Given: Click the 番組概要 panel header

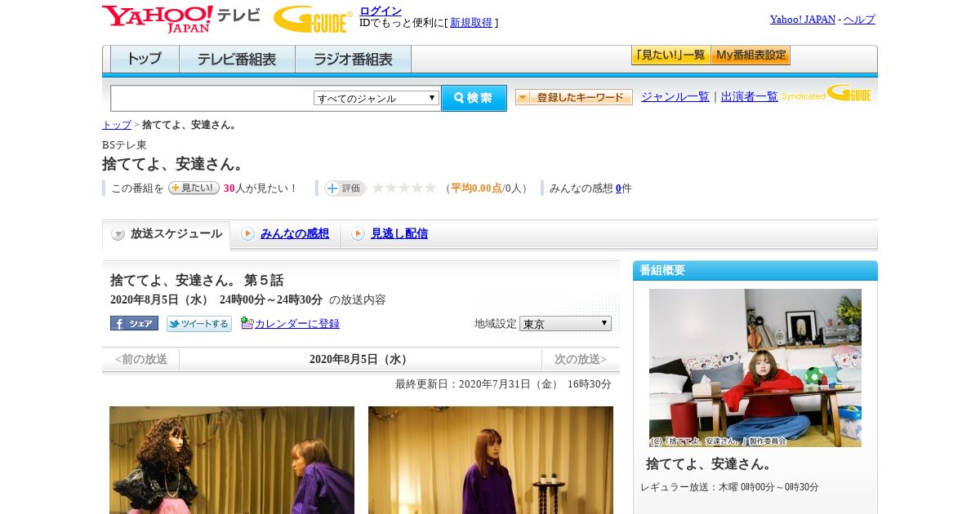Looking at the screenshot, I should coord(755,271).
